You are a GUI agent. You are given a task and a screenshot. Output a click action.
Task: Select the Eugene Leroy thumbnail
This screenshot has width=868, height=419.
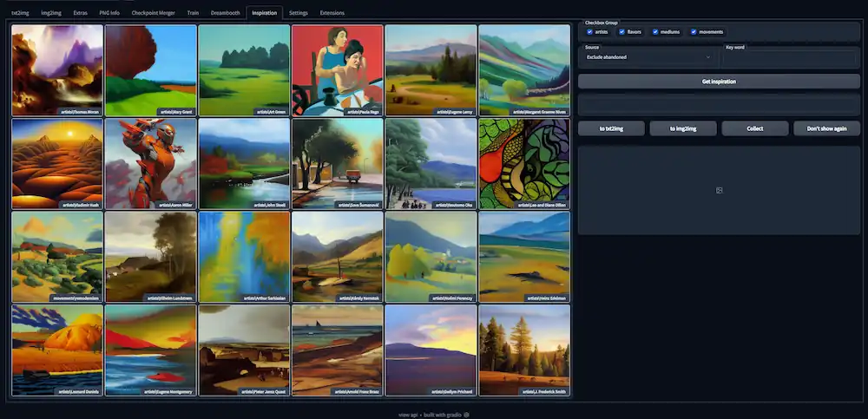[x=431, y=69]
